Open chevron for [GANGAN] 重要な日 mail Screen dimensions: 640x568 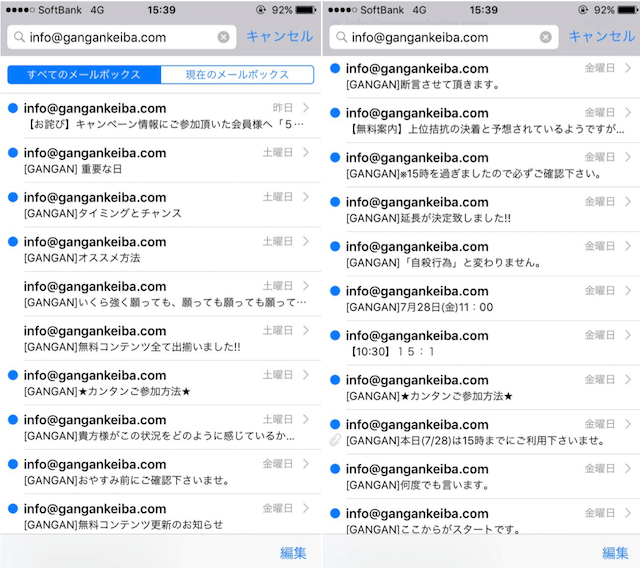306,152
